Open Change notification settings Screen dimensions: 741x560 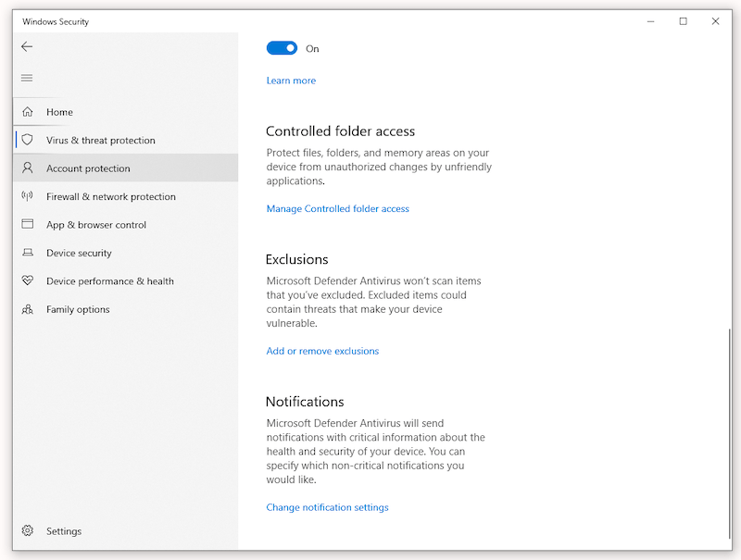pyautogui.click(x=327, y=508)
